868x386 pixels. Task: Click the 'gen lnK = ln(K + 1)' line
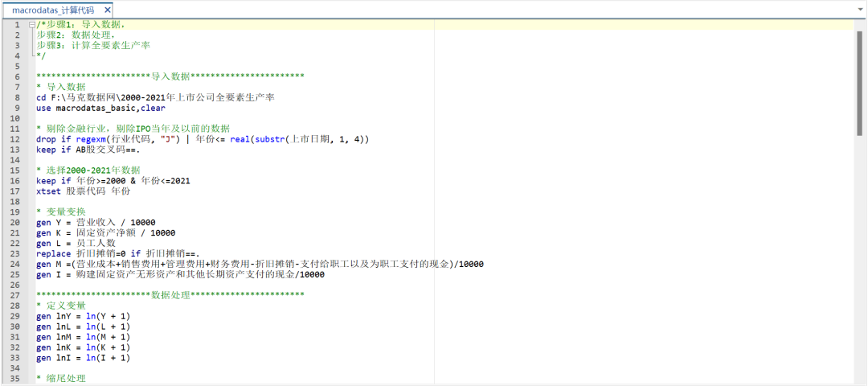(83, 347)
